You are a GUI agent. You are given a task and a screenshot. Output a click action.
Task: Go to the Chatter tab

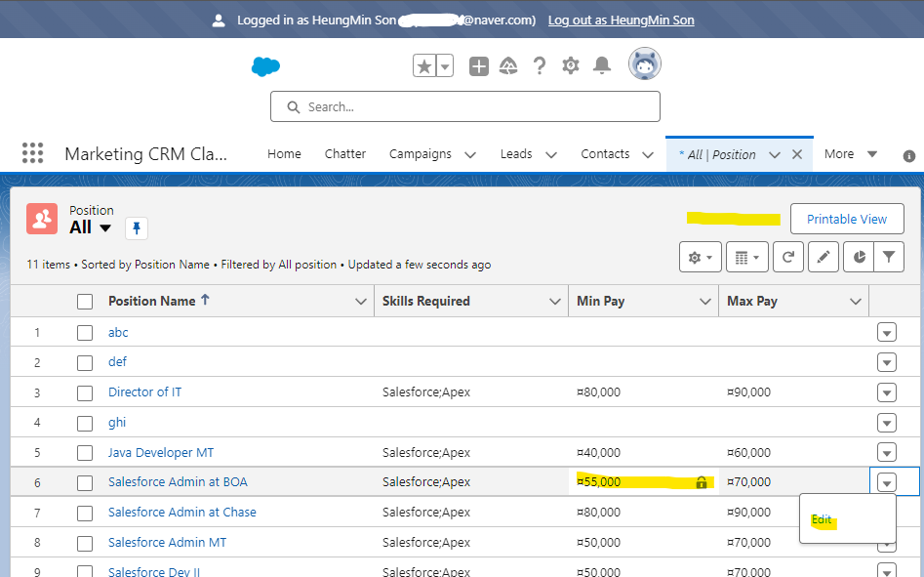[345, 154]
